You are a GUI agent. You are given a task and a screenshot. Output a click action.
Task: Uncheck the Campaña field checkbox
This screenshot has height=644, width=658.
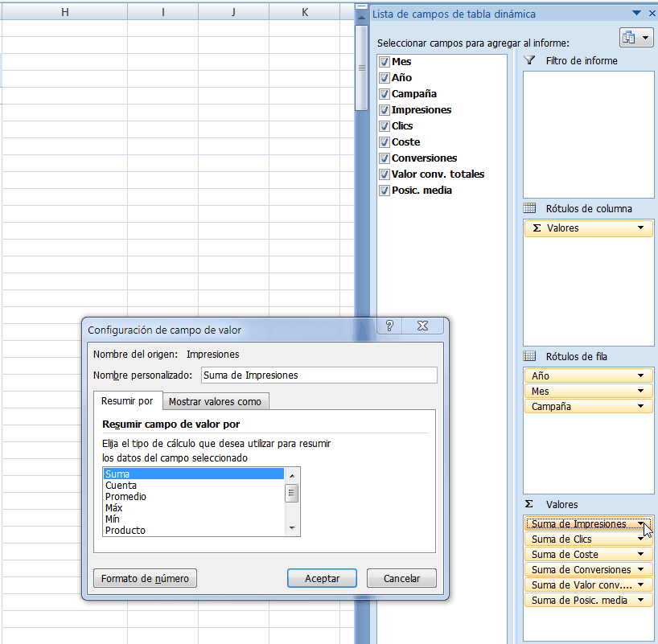click(385, 93)
